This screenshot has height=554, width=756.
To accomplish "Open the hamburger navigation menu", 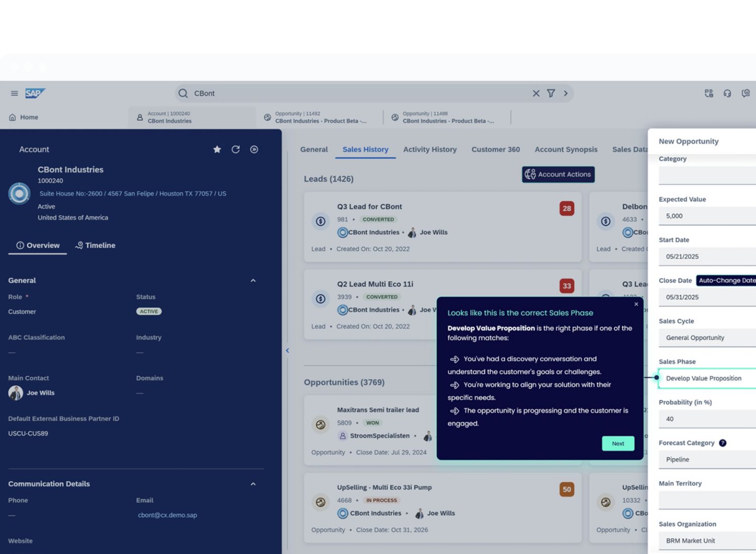I will [14, 93].
